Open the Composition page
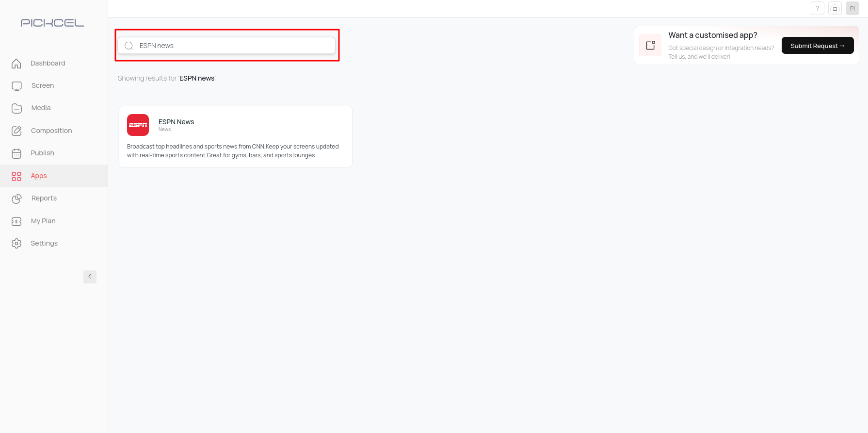This screenshot has height=433, width=868. 51,131
